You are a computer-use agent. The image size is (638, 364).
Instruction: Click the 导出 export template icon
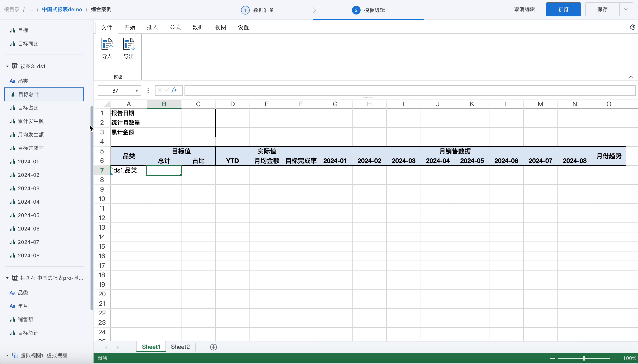pyautogui.click(x=129, y=48)
